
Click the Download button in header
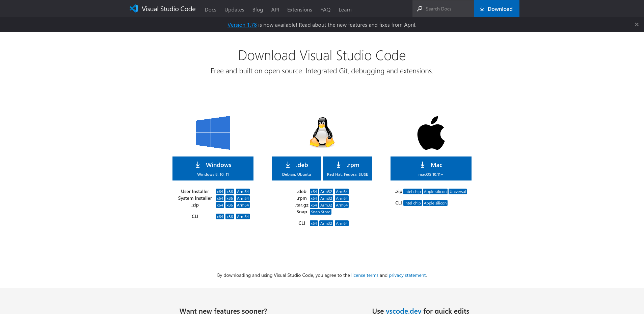[x=497, y=9]
